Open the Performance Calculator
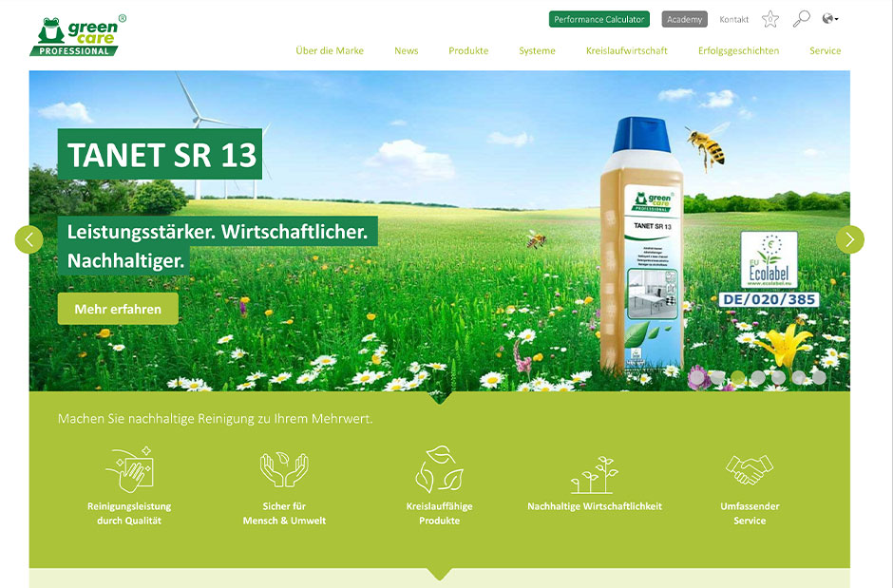This screenshot has height=588, width=893. (x=599, y=19)
